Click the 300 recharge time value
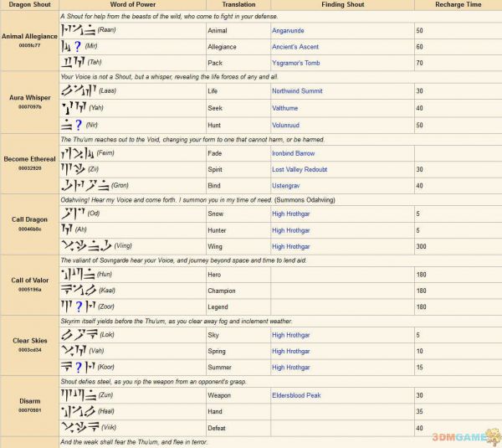Screen dimensions: 502x448 (421, 246)
